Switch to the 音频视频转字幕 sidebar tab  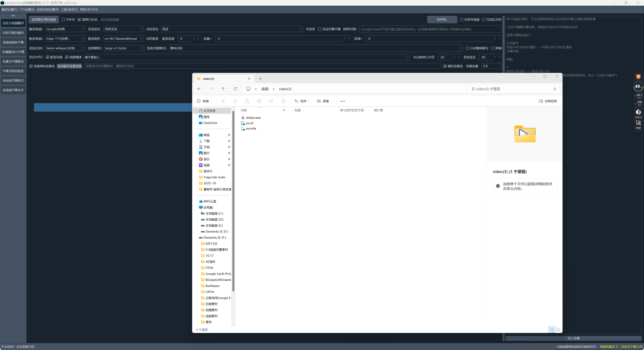[x=13, y=42]
